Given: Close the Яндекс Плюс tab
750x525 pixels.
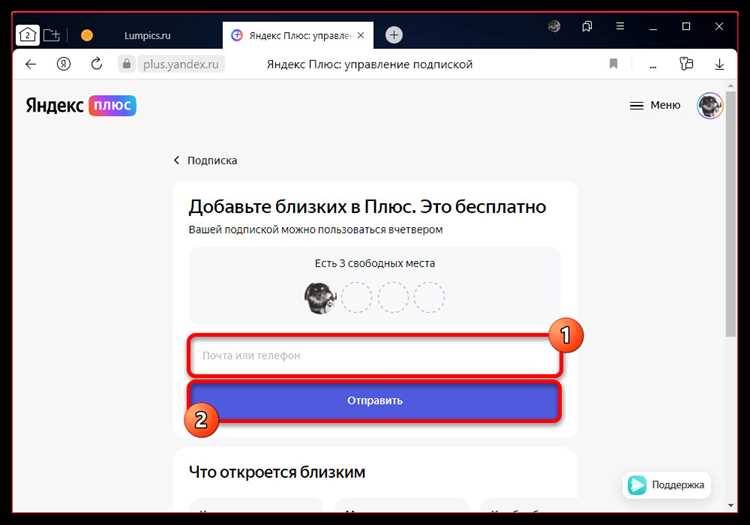Looking at the screenshot, I should point(361,35).
